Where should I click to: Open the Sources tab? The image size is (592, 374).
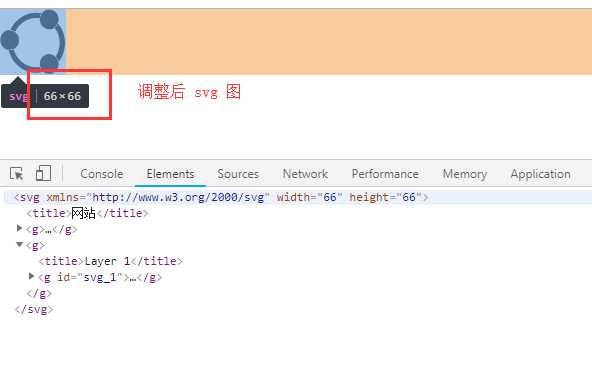(238, 174)
